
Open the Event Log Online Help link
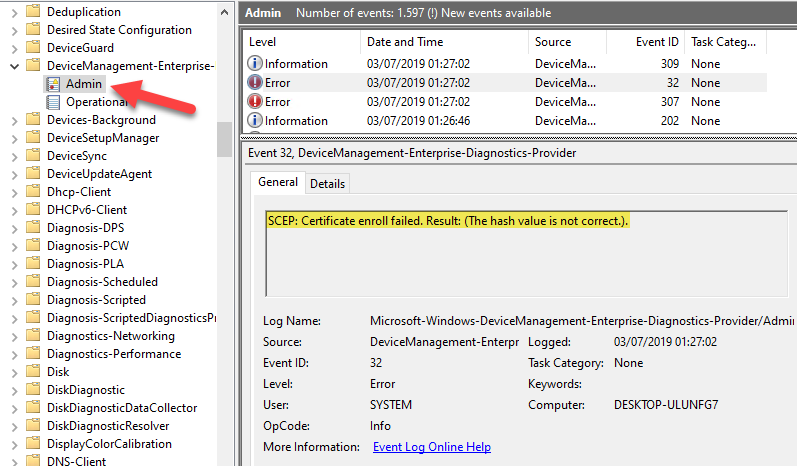tap(431, 447)
